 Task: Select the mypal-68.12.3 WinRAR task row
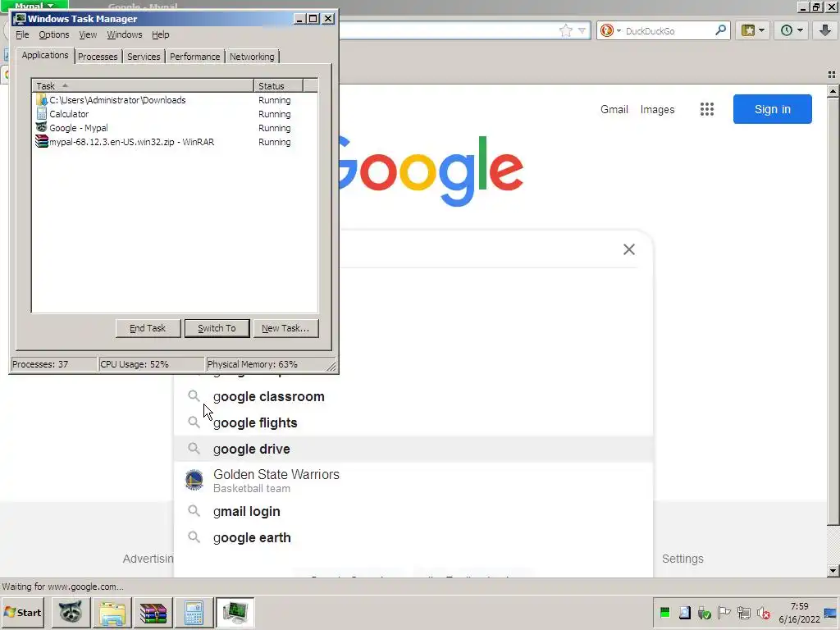(175, 142)
